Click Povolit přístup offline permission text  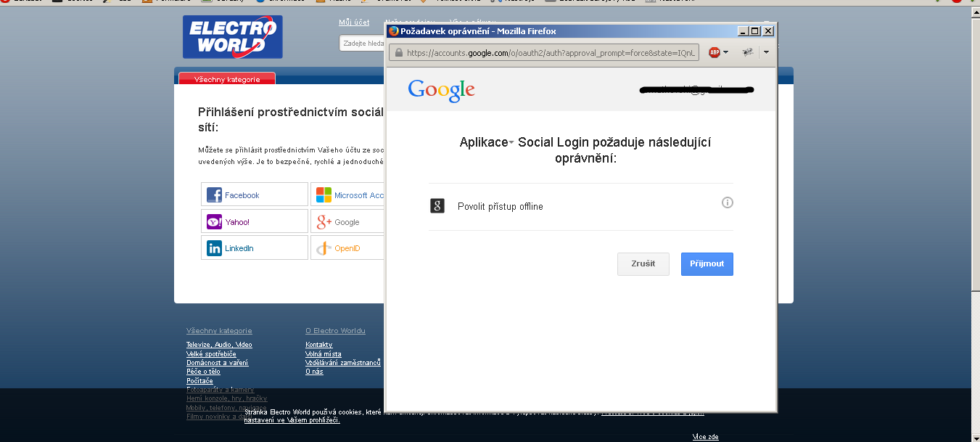[x=501, y=207]
